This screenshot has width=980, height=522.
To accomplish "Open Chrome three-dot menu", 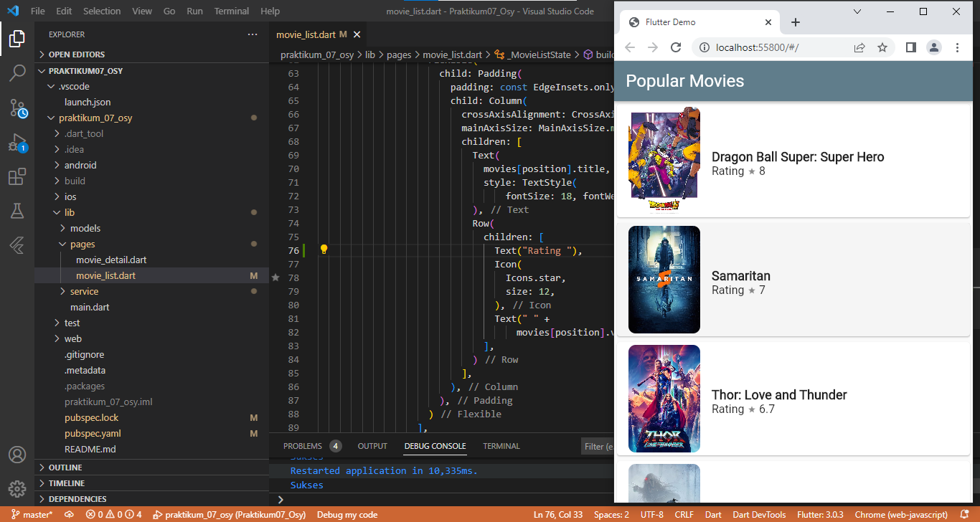I will point(957,47).
